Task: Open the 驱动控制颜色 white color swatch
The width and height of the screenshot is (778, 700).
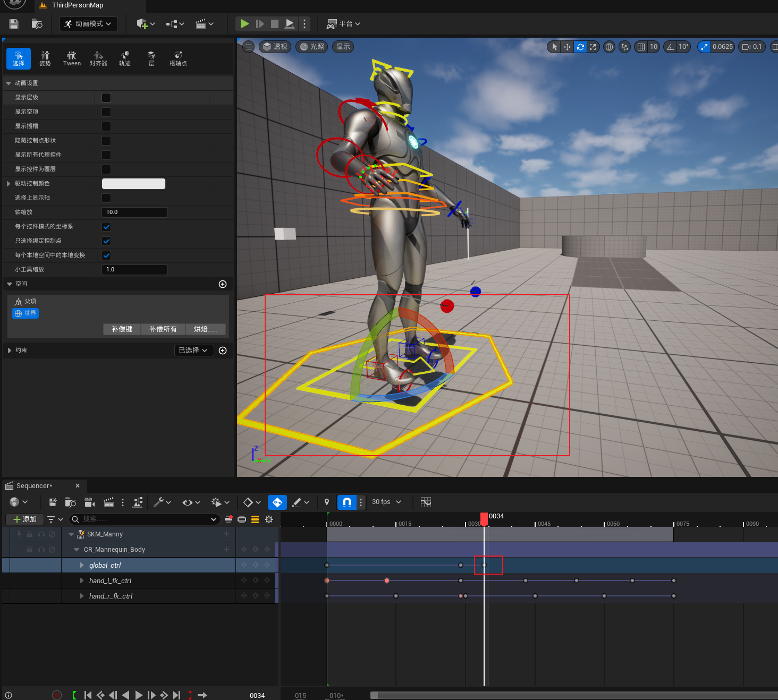Action: (x=133, y=184)
